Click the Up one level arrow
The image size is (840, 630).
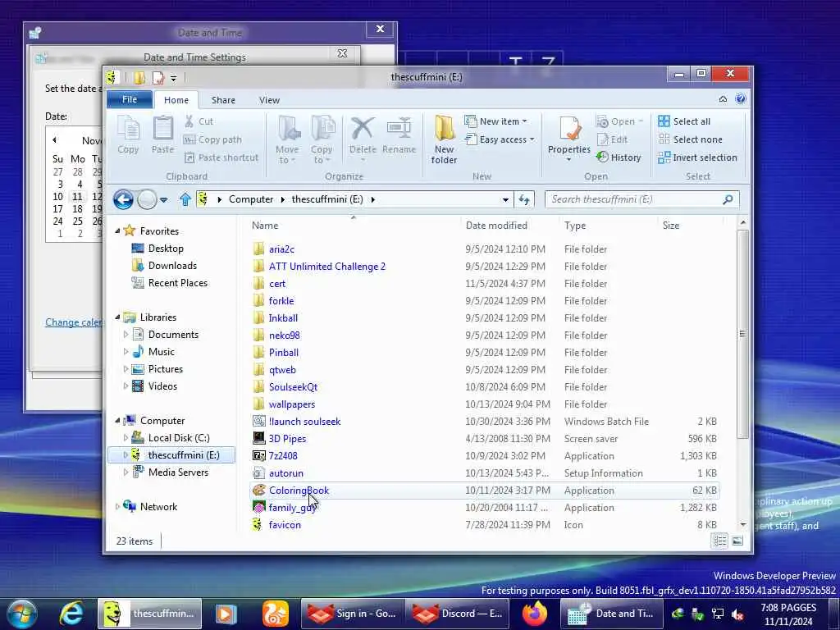(x=185, y=200)
